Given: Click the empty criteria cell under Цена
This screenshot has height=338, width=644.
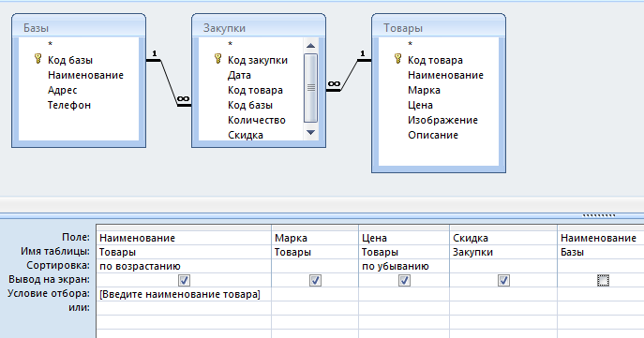Looking at the screenshot, I should [x=404, y=294].
